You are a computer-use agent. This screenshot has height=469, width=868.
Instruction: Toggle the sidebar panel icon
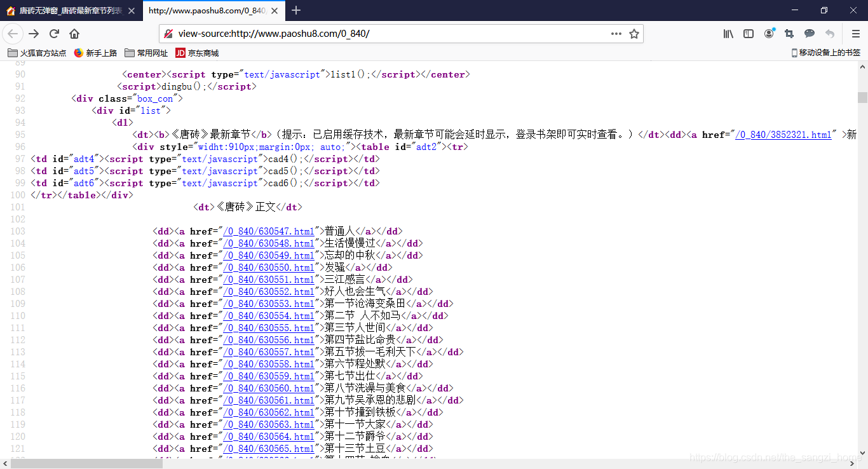point(749,34)
